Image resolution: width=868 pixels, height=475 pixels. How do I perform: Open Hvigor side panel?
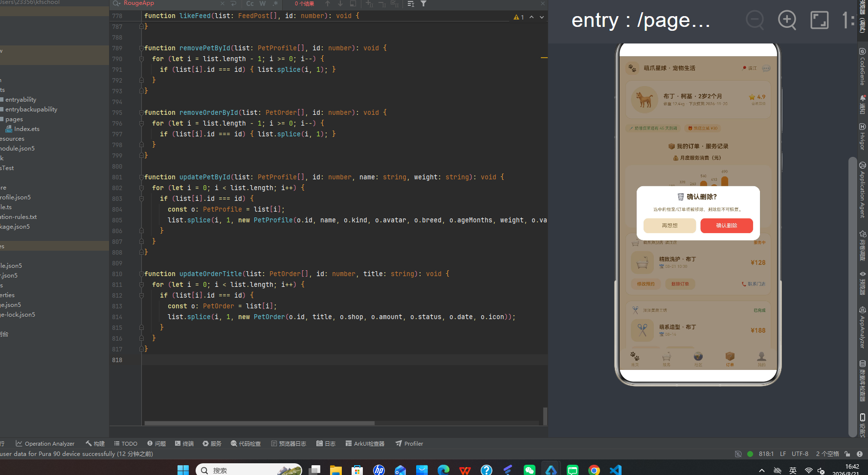(863, 136)
